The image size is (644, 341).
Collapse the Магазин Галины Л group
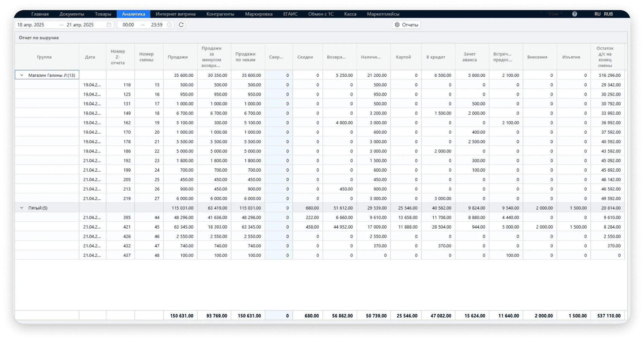click(x=22, y=75)
